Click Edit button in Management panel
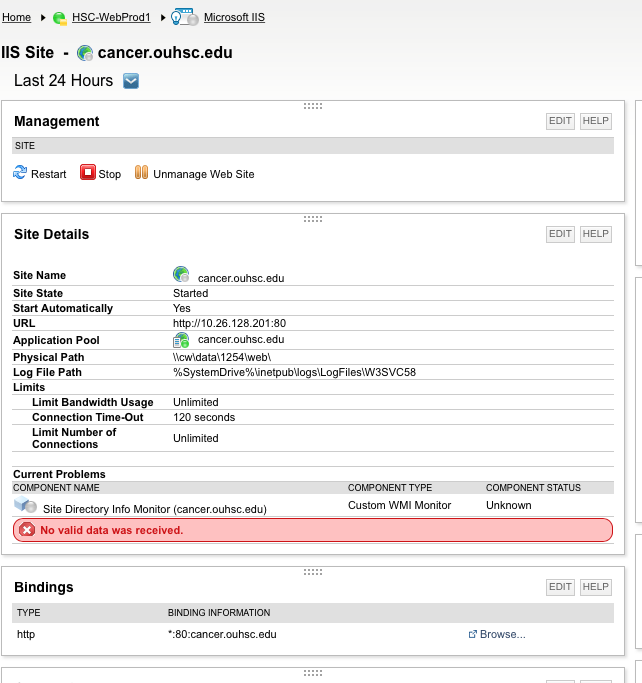The image size is (642, 683). point(560,121)
